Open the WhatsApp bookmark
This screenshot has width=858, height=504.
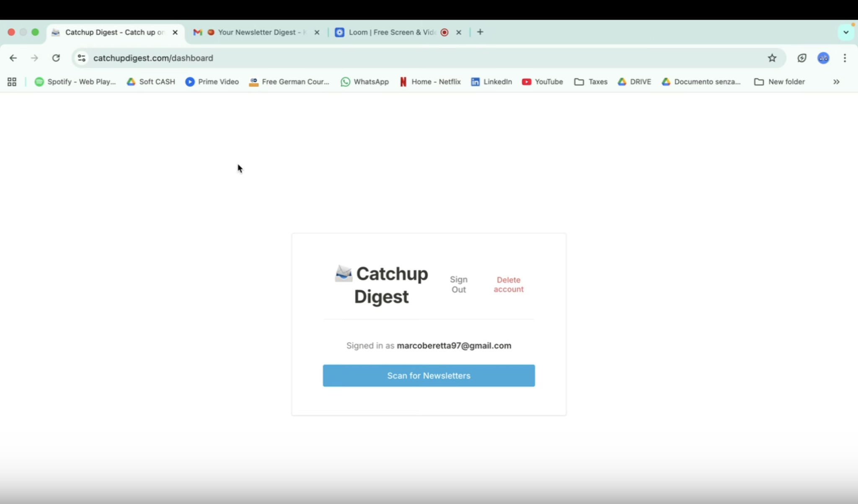pyautogui.click(x=364, y=82)
